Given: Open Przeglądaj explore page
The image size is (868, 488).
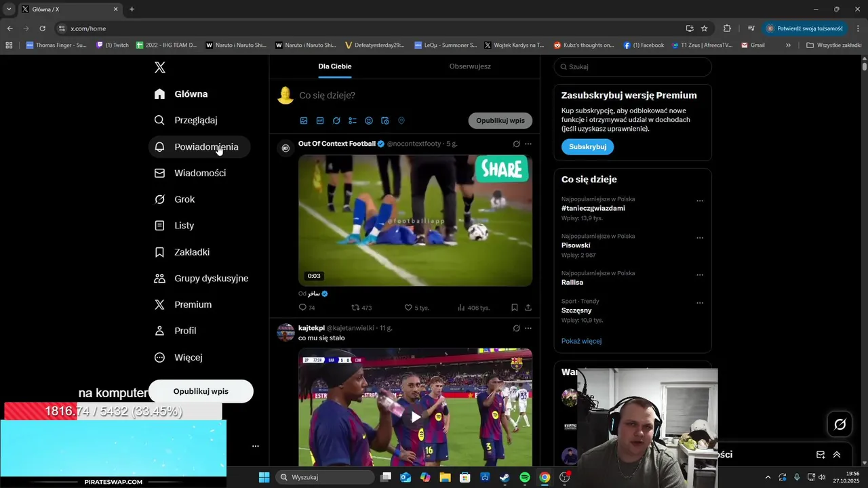Looking at the screenshot, I should [186, 121].
